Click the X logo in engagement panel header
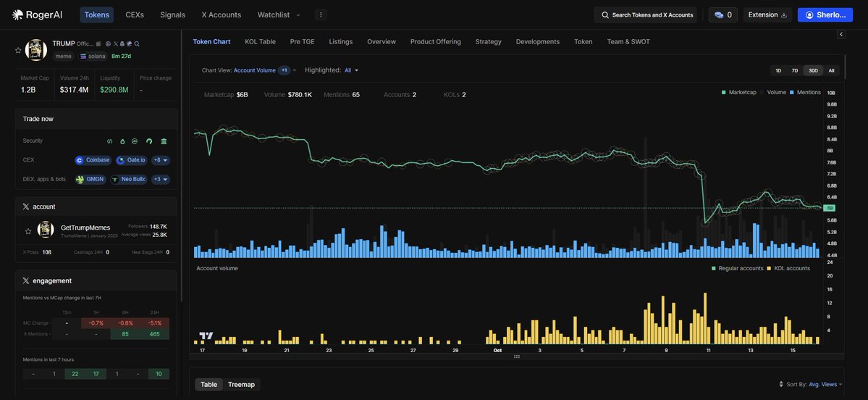Screen dimensions: 868x400 [x=26, y=281]
